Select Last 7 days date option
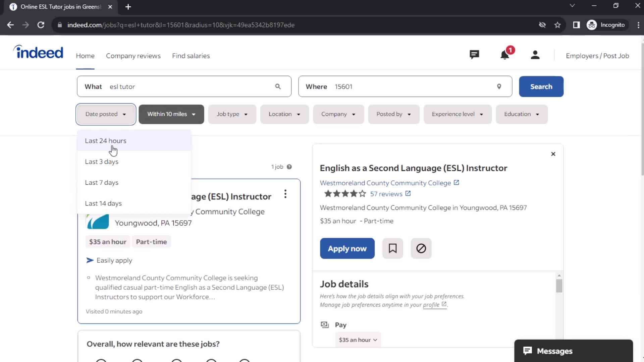644x362 pixels. (x=102, y=183)
